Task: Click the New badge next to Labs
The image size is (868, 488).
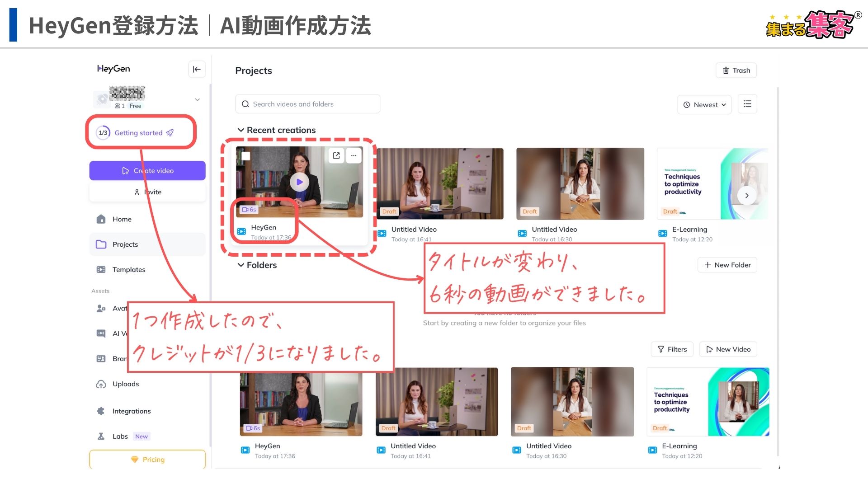Action: [x=142, y=436]
